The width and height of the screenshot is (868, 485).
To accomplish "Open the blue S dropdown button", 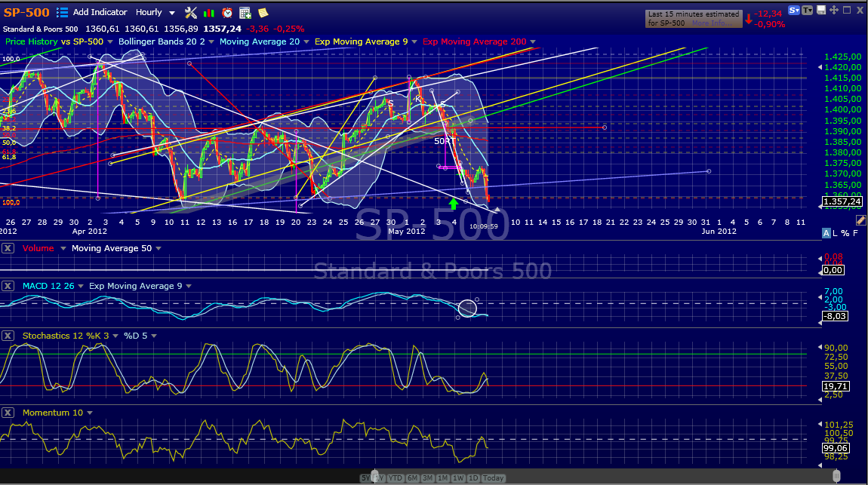I will point(794,10).
